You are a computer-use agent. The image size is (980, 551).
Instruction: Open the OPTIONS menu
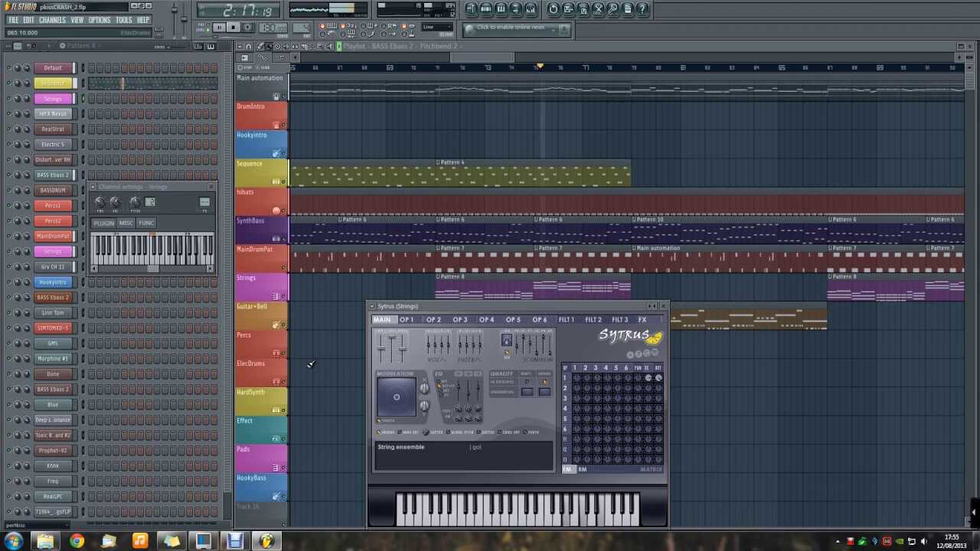click(x=100, y=20)
